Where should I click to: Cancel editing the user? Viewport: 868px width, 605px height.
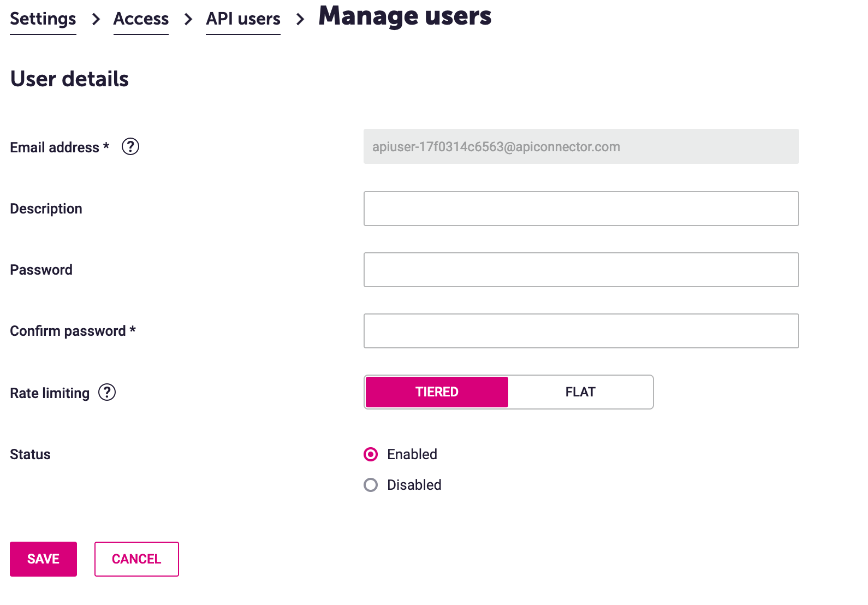tap(136, 559)
